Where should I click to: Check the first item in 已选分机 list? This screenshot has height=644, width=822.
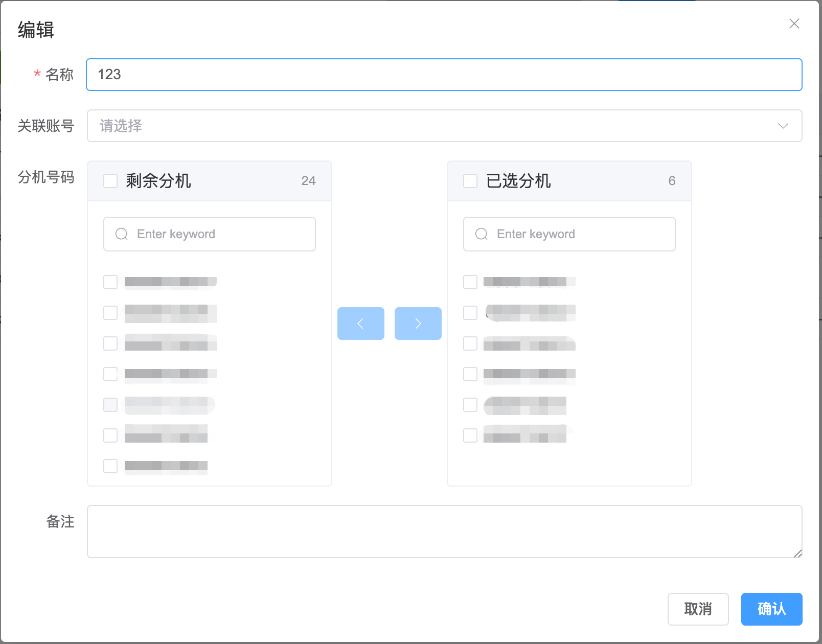pos(470,282)
